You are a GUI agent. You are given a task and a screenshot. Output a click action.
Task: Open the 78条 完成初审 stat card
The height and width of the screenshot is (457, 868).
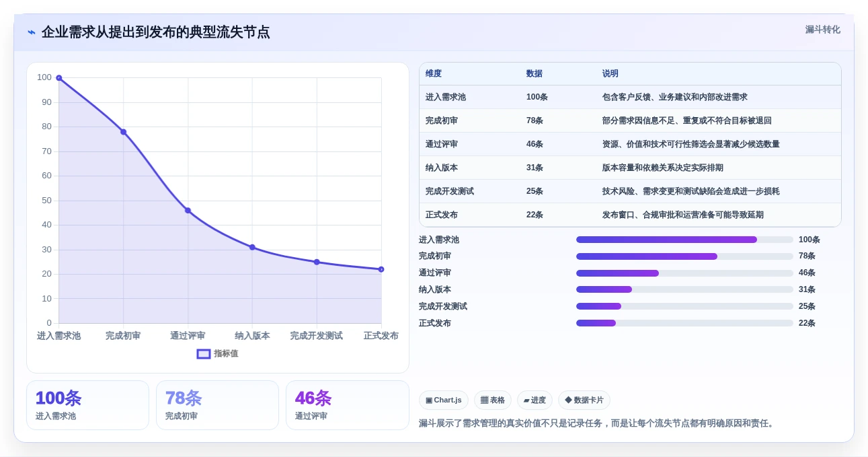tap(217, 405)
